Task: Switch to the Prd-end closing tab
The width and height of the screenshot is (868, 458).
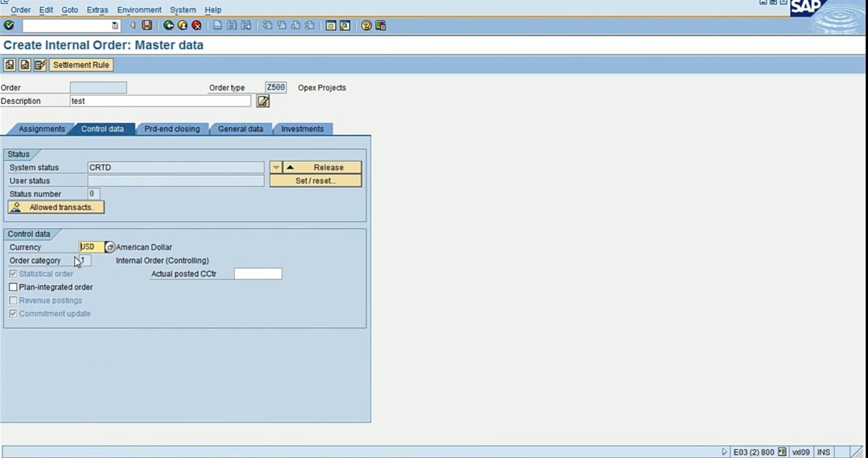Action: click(172, 129)
